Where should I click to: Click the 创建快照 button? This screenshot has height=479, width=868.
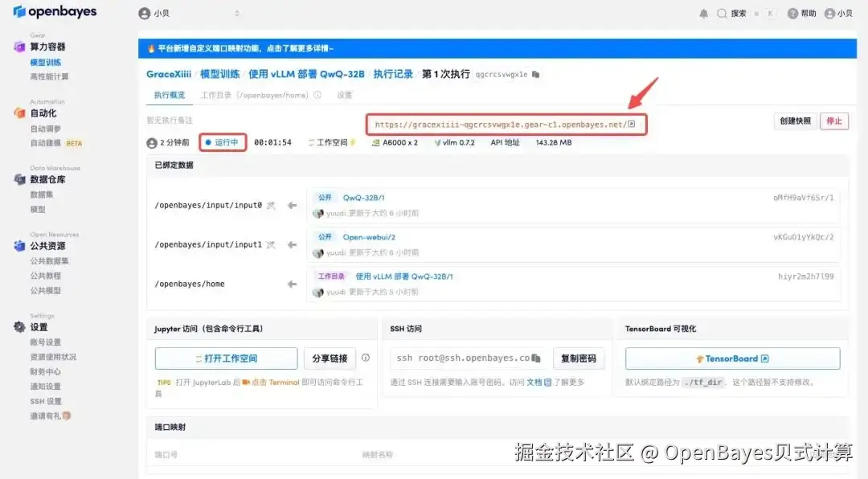click(x=795, y=121)
